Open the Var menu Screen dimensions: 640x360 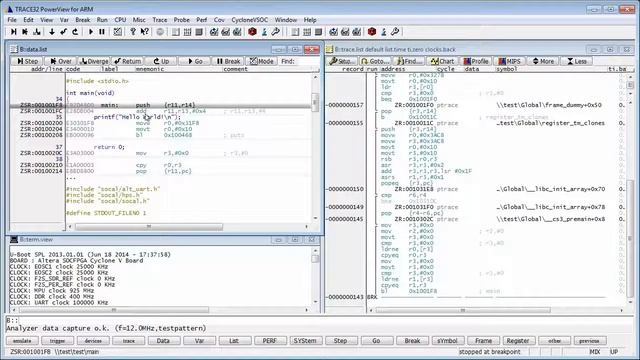pos(64,20)
